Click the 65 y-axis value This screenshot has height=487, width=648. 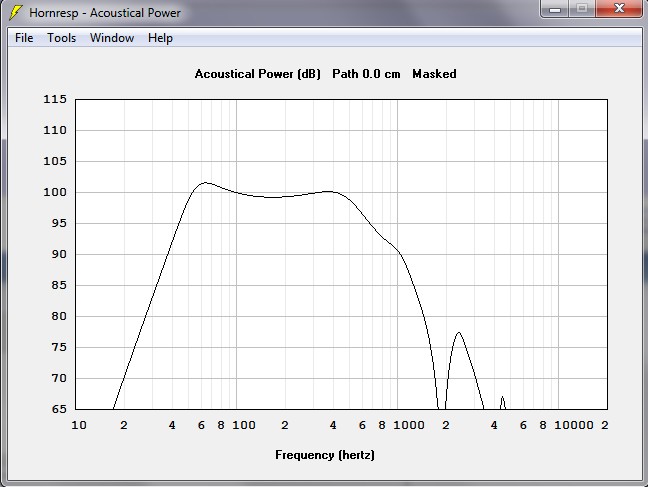pos(59,409)
